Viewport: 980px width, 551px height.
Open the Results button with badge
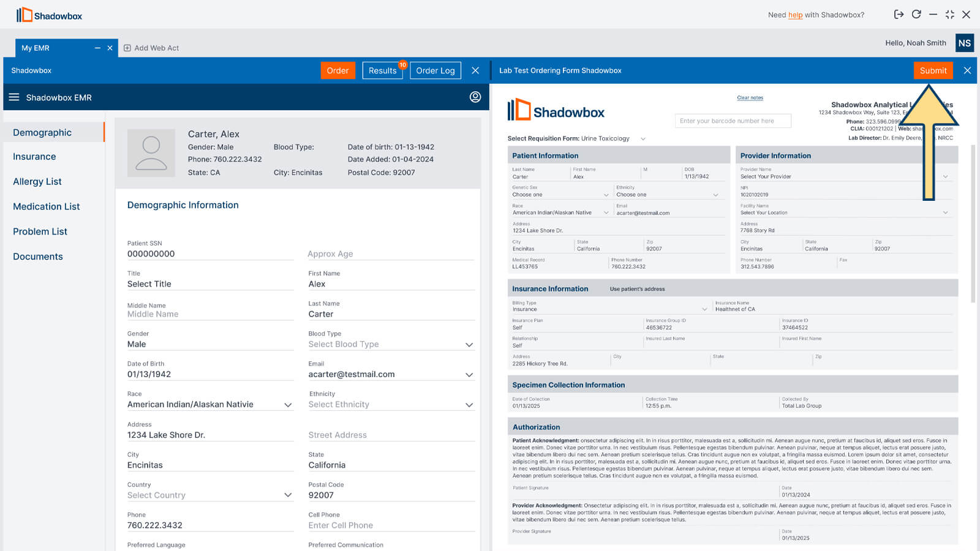(x=383, y=70)
